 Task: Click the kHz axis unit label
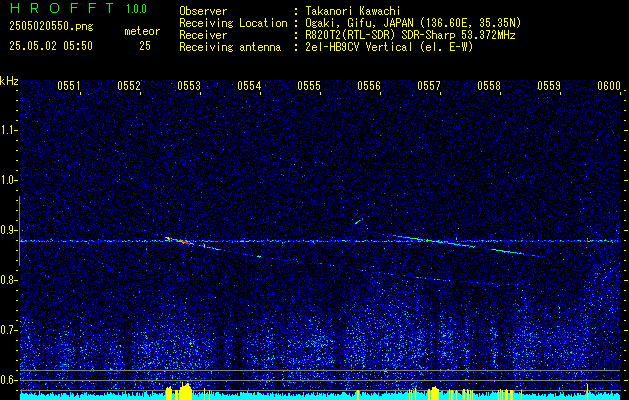click(9, 81)
